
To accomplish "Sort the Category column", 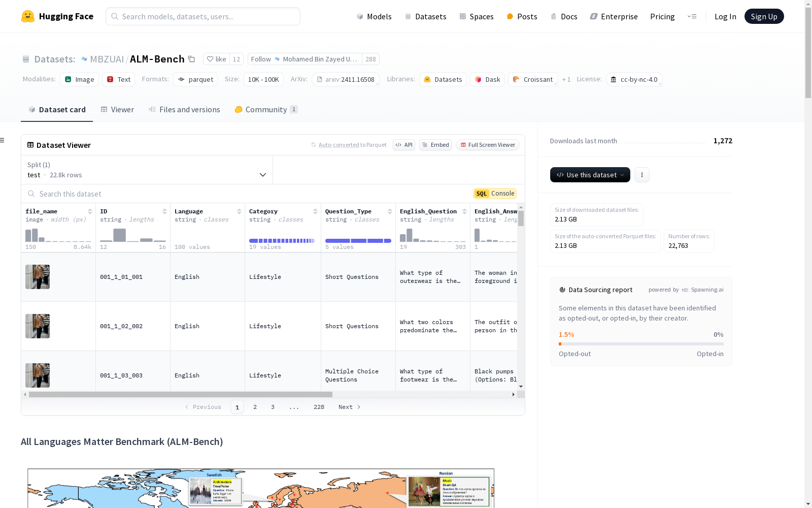I will (315, 211).
